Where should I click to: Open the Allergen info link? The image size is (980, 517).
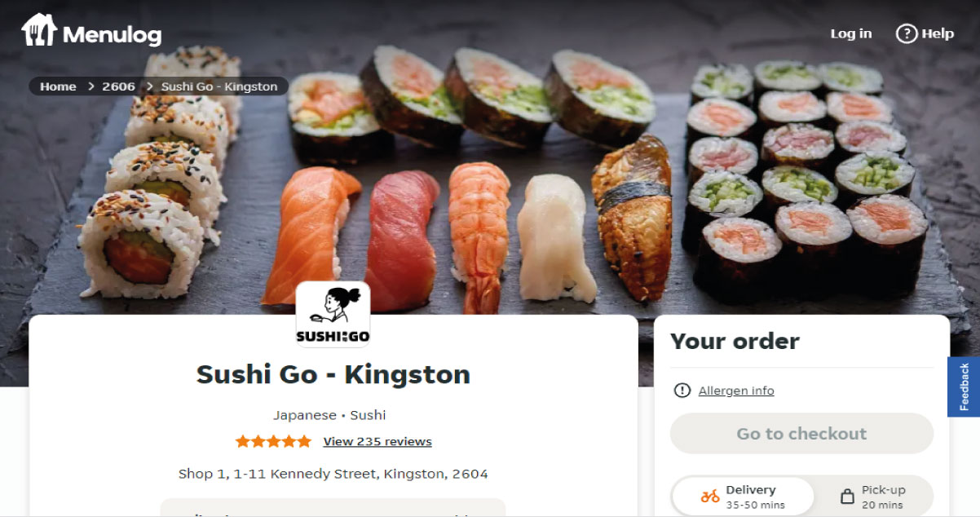coord(736,391)
